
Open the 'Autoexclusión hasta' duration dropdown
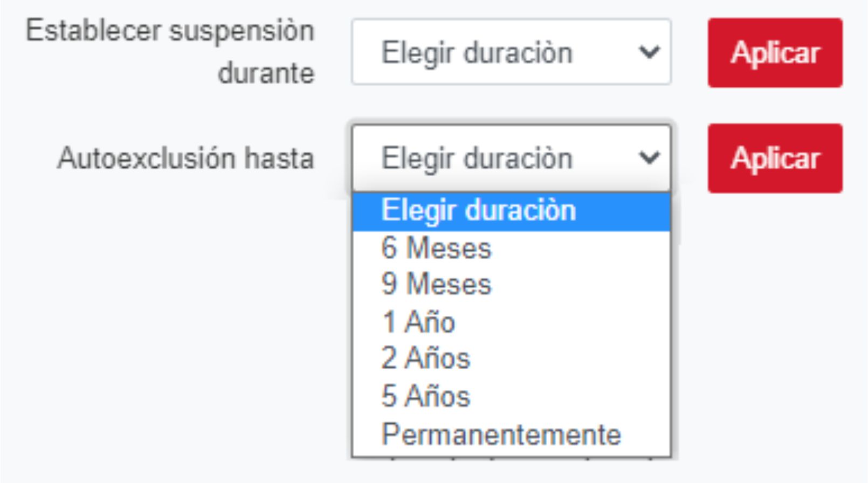click(511, 158)
